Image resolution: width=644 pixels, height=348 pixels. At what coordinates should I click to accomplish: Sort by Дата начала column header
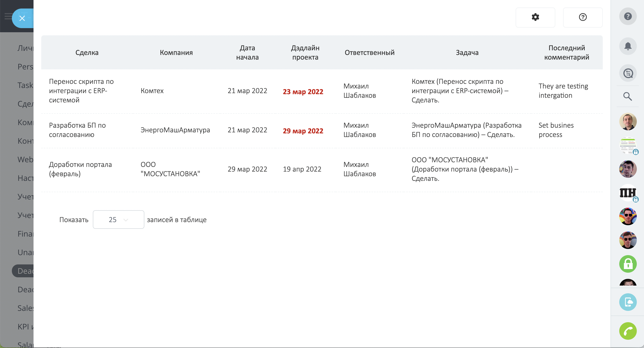coord(247,52)
